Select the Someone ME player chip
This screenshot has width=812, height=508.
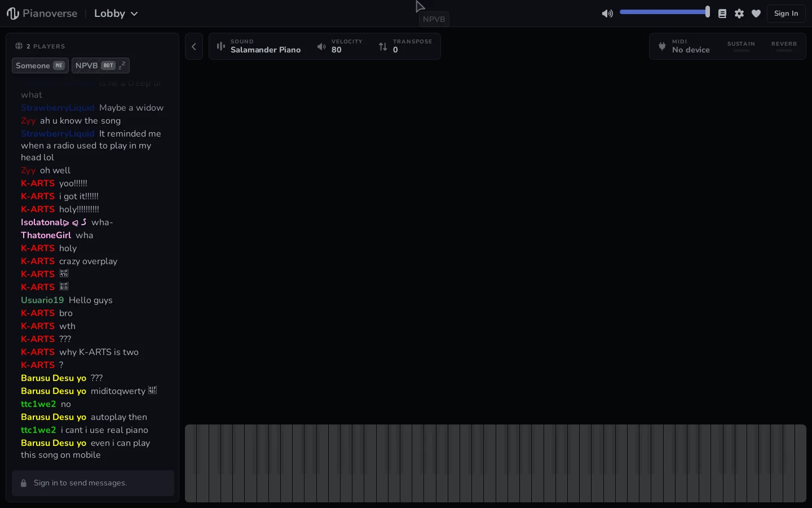point(40,65)
